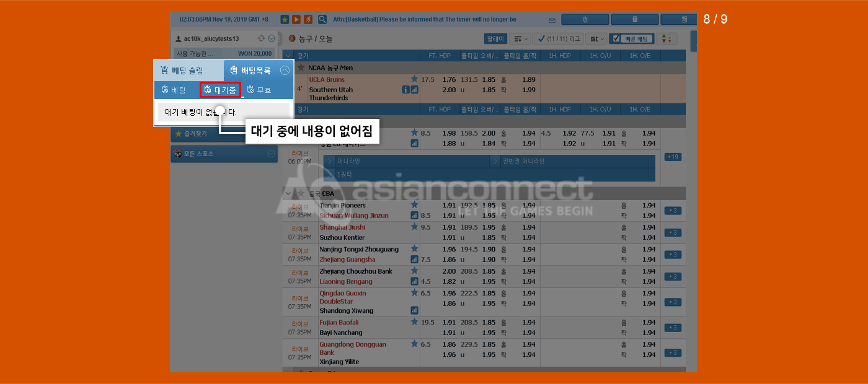Open statistics chart for Liaoning Bengang
This screenshot has height=384, width=868.
414,281
